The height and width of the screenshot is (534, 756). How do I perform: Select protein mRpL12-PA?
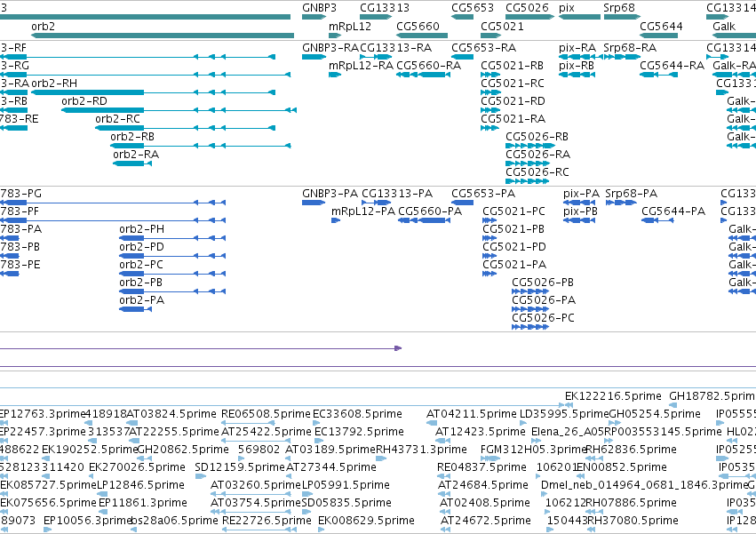(363, 211)
